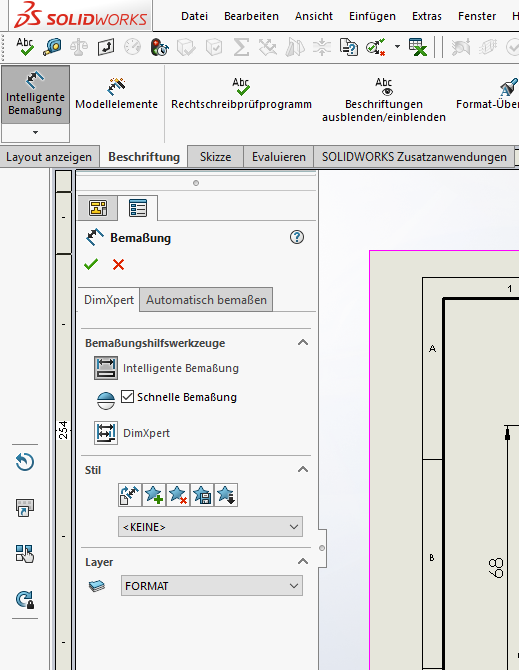Click the gear with check and cross icon
Screen dimensions: 519x670
[x=375, y=47]
